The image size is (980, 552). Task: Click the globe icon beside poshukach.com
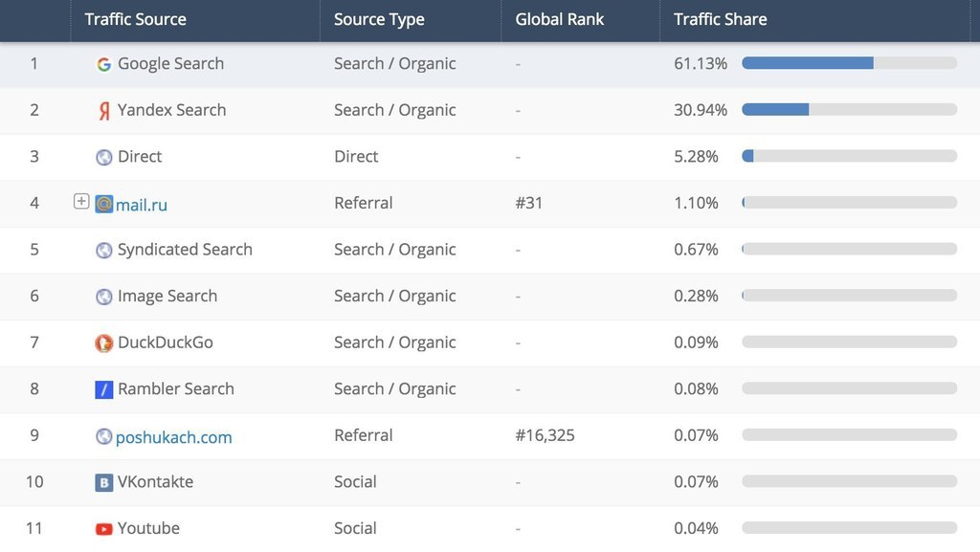tap(103, 436)
